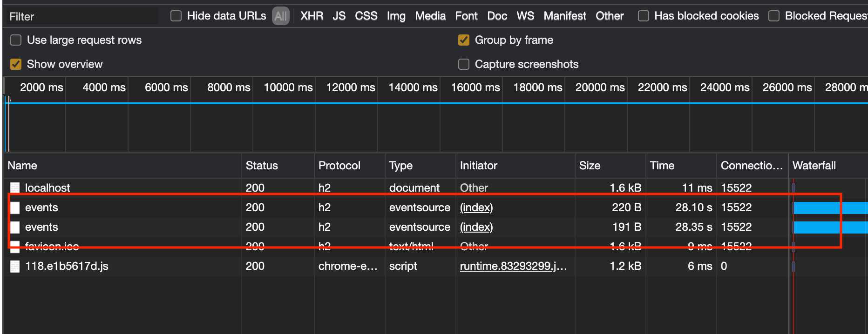Viewport: 868px width, 334px height.
Task: Check Use large request rows
Action: 16,40
